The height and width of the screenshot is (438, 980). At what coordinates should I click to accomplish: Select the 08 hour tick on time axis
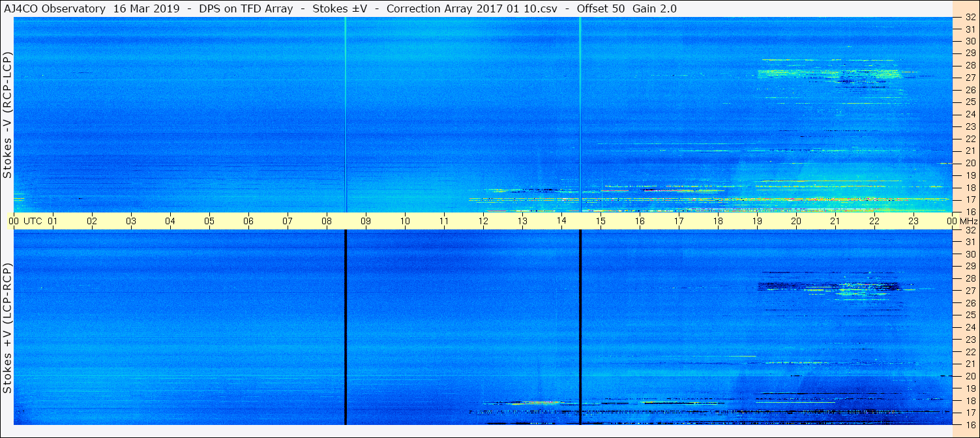[x=327, y=221]
